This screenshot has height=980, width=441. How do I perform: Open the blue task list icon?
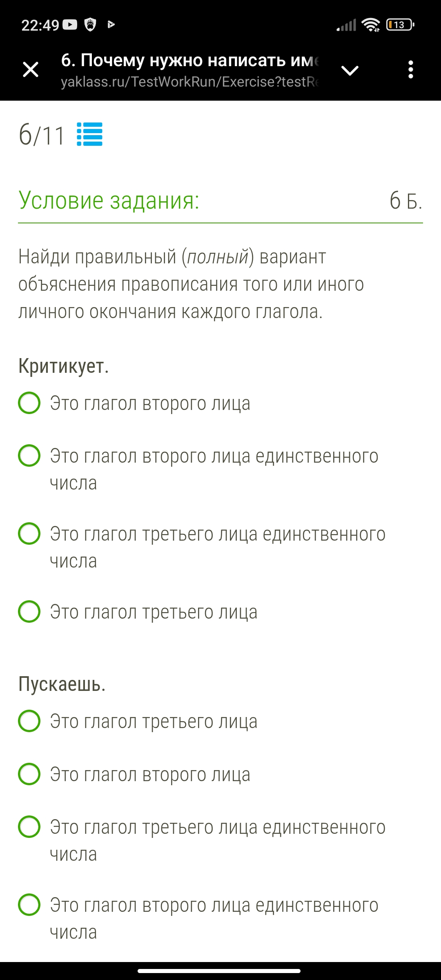coord(89,134)
